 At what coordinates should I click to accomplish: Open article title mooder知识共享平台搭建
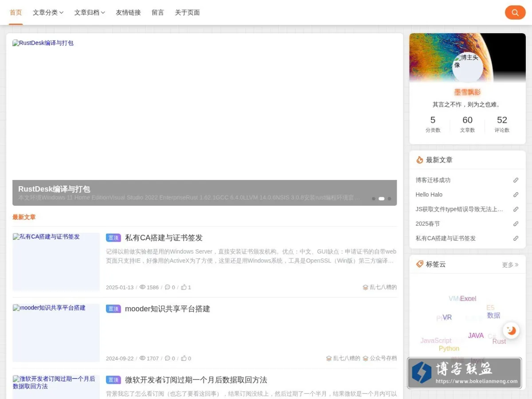pos(168,309)
